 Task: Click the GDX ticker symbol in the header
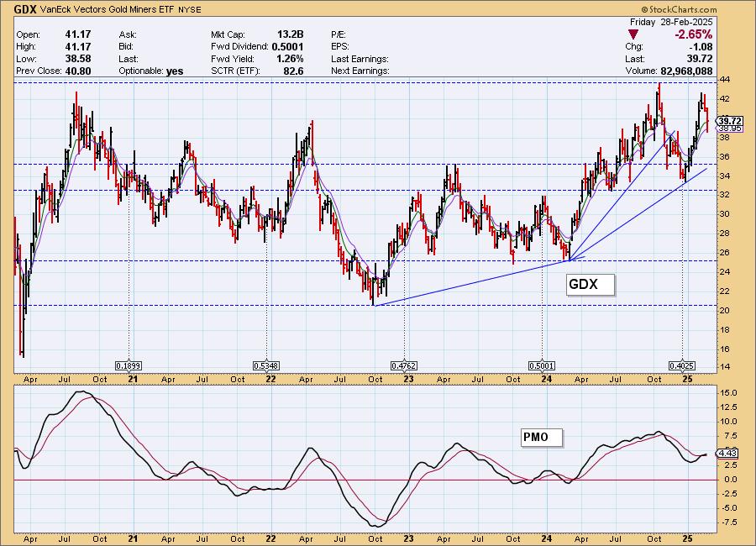24,8
